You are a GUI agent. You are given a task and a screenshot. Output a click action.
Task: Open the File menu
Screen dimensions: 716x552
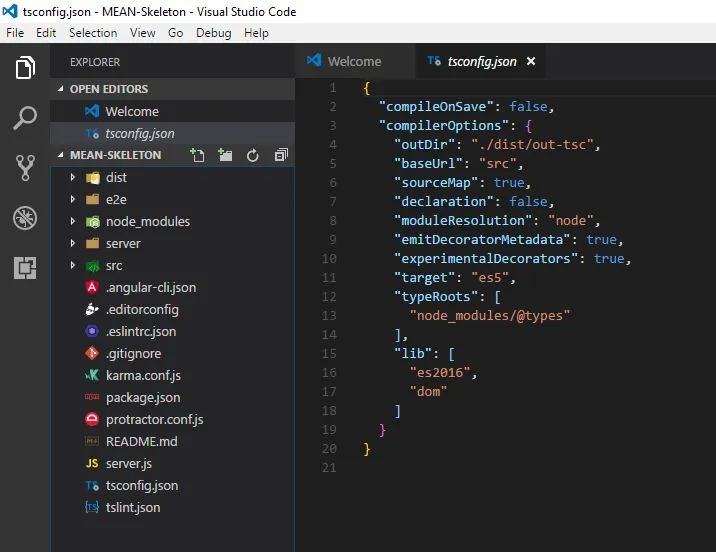point(15,33)
